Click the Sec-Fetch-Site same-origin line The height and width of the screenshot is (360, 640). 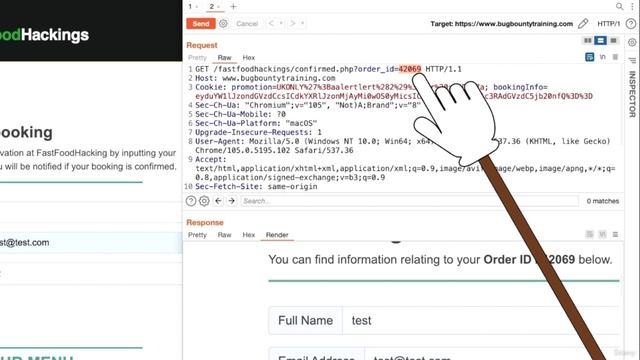click(x=256, y=187)
